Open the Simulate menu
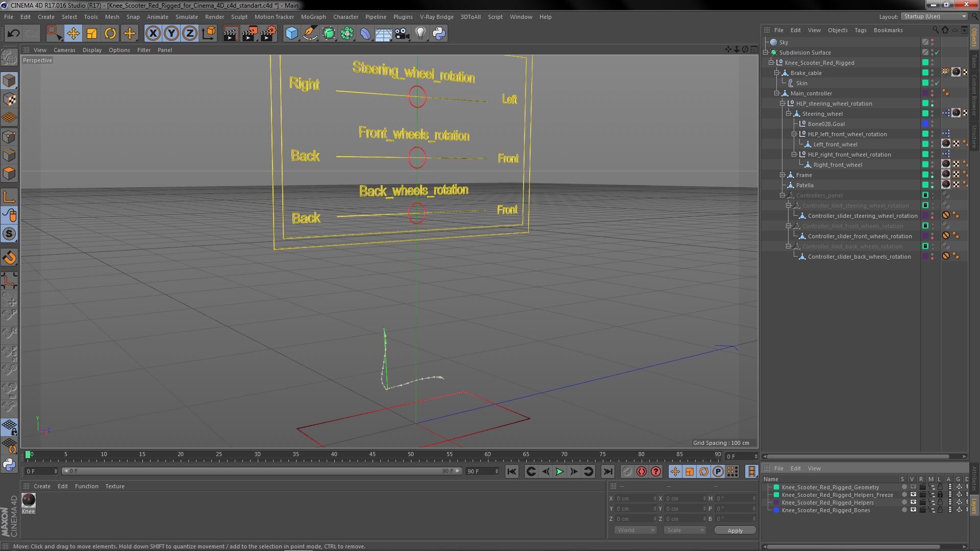The image size is (980, 551). [186, 17]
